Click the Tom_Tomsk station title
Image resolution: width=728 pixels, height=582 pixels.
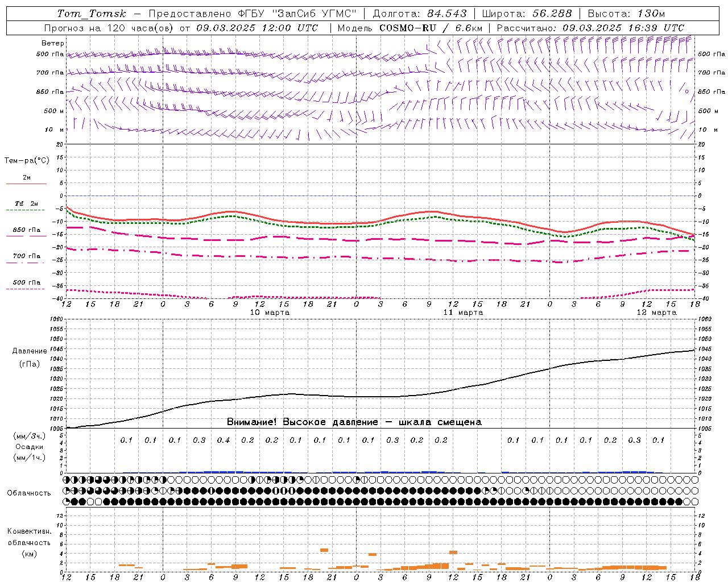(x=92, y=14)
